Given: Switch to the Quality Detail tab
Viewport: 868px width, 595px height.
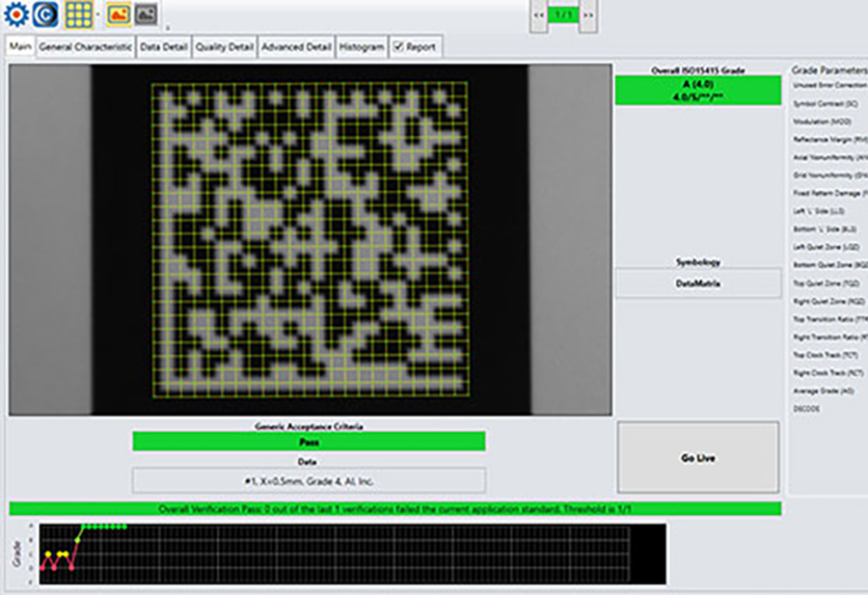Looking at the screenshot, I should coord(224,46).
